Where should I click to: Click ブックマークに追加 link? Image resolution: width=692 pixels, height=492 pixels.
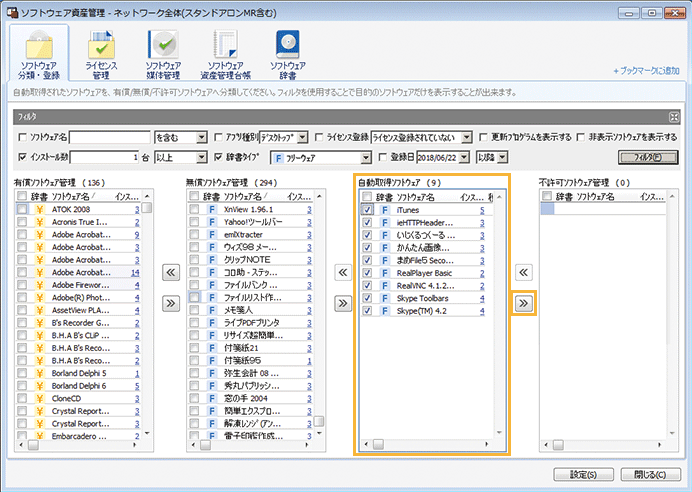pos(647,71)
